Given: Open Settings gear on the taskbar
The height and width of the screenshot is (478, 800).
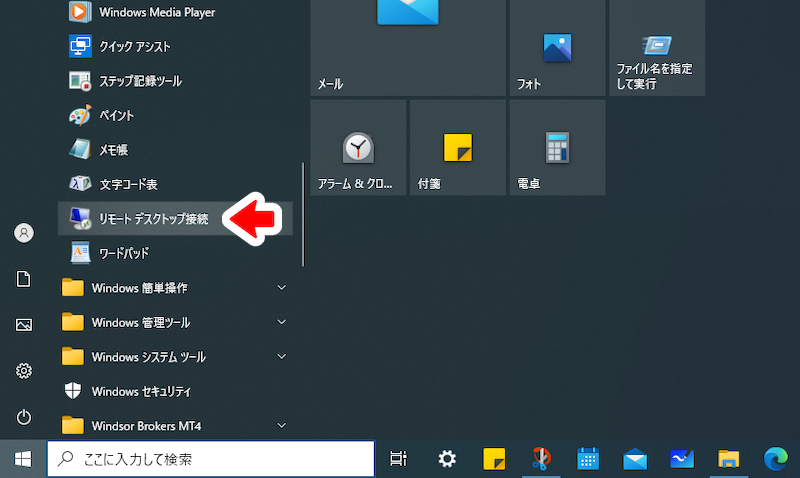Looking at the screenshot, I should click(447, 459).
